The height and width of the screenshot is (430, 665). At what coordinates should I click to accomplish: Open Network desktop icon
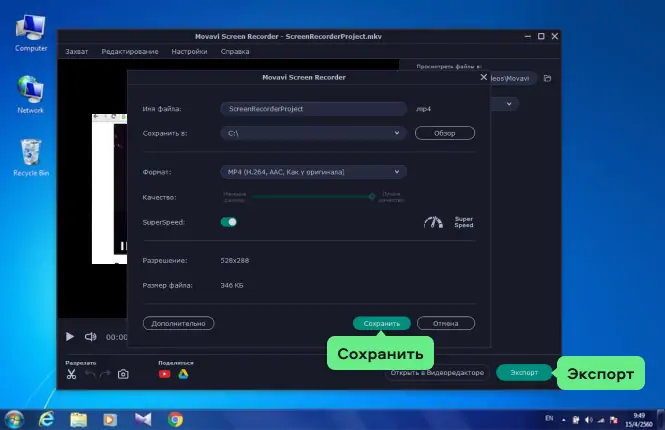tap(31, 95)
